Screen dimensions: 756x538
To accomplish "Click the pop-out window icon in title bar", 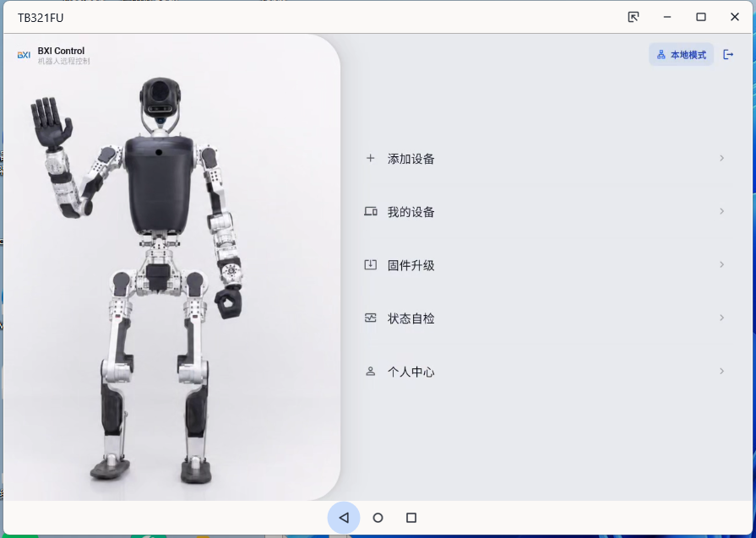I will pyautogui.click(x=634, y=17).
